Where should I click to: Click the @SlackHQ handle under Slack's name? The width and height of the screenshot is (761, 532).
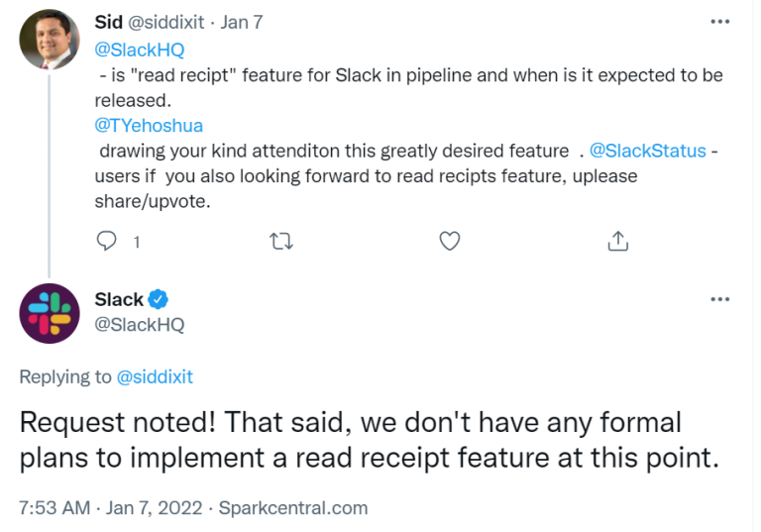coord(139,325)
